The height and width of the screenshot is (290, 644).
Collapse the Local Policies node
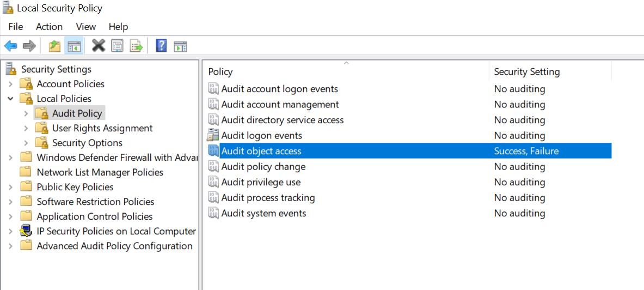click(x=11, y=99)
